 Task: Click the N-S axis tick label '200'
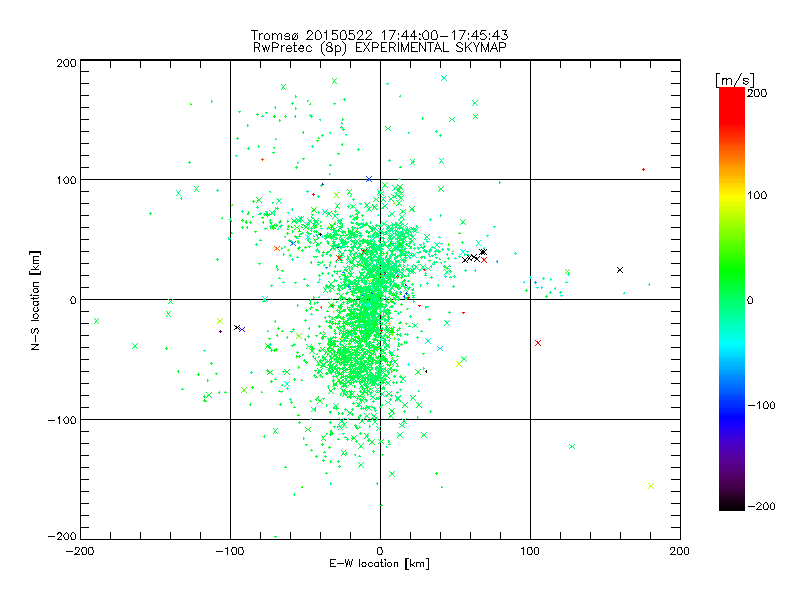[66, 63]
